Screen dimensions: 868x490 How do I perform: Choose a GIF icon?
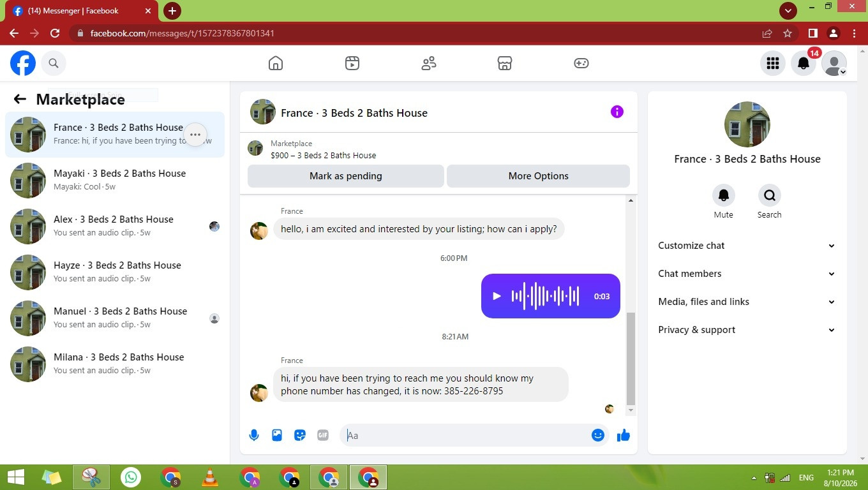[323, 435]
